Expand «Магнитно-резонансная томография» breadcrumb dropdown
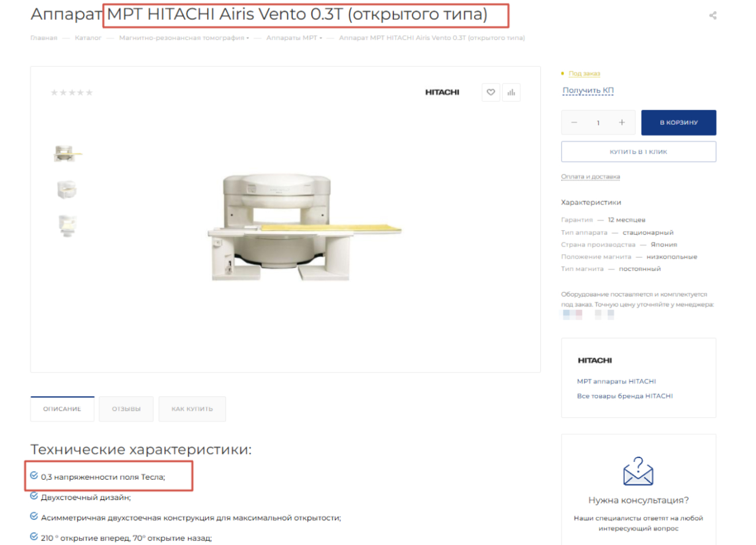Image resolution: width=756 pixels, height=545 pixels. pos(184,38)
